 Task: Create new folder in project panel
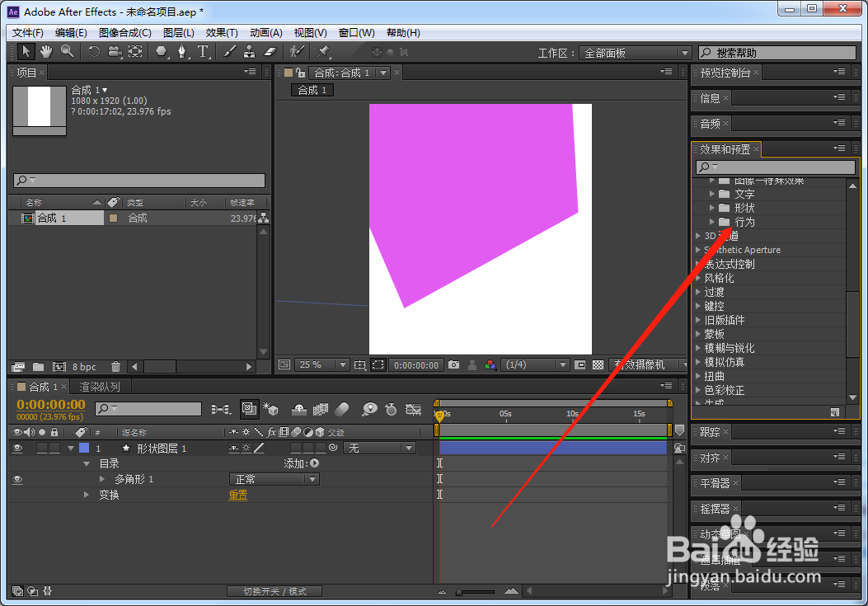tap(38, 367)
